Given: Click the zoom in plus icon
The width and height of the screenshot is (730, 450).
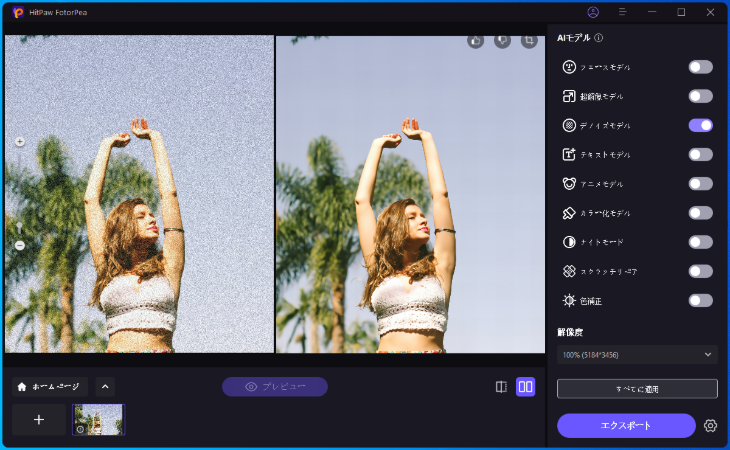Looking at the screenshot, I should pyautogui.click(x=20, y=142).
